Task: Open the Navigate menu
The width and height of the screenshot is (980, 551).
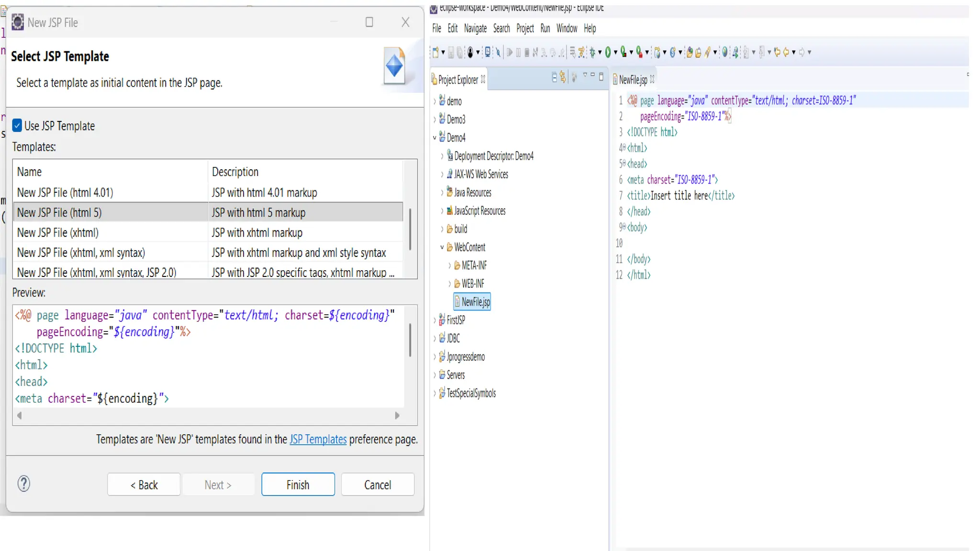Action: 475,29
